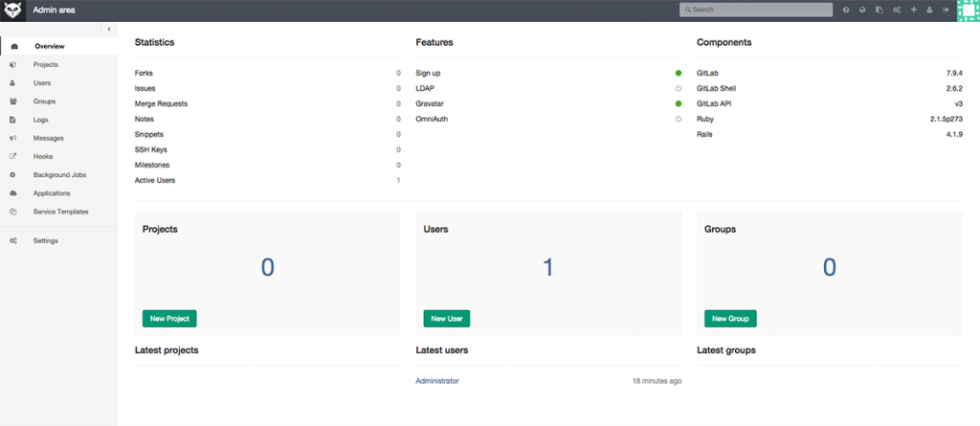This screenshot has height=426, width=980.
Task: Open profile via the person icon
Action: click(929, 11)
